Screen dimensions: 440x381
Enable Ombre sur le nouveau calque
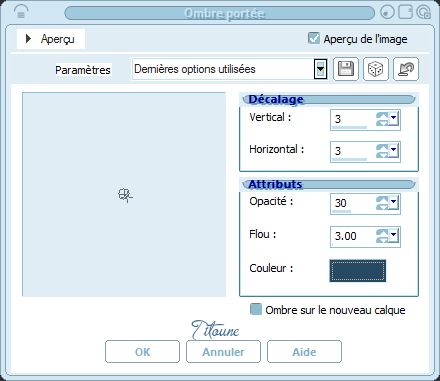tap(256, 309)
